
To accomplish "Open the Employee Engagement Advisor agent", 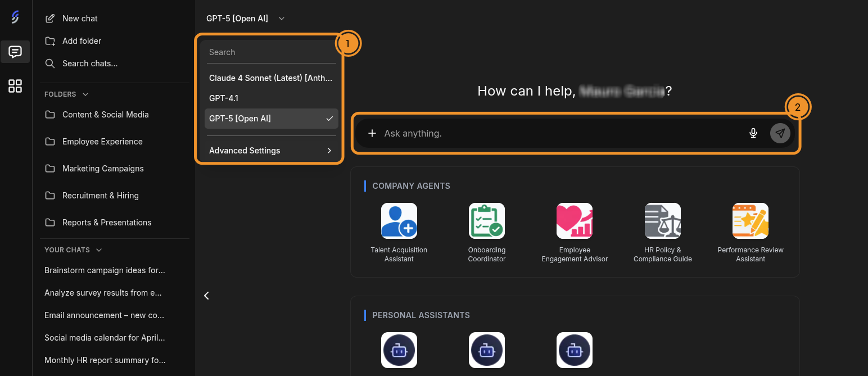I will click(x=574, y=221).
